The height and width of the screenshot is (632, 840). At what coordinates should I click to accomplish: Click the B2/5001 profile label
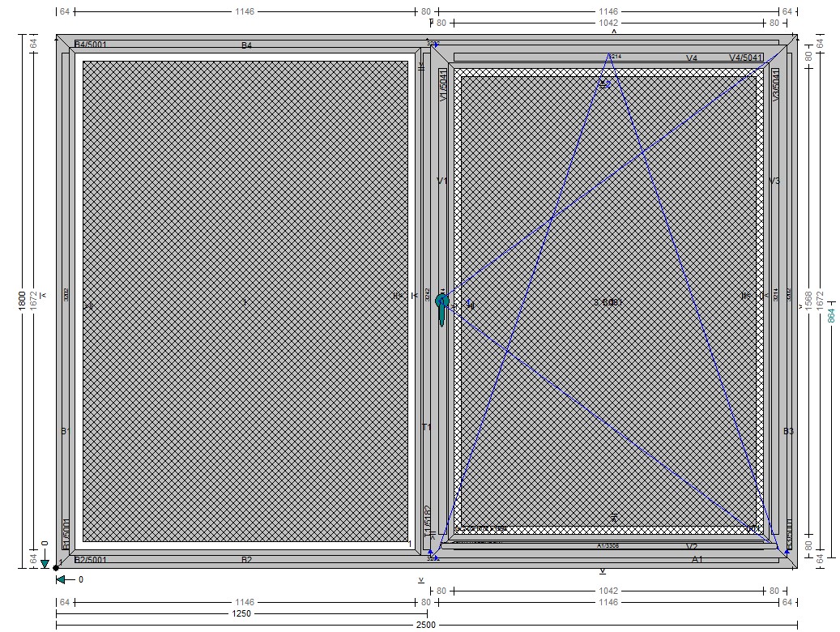[x=91, y=560]
